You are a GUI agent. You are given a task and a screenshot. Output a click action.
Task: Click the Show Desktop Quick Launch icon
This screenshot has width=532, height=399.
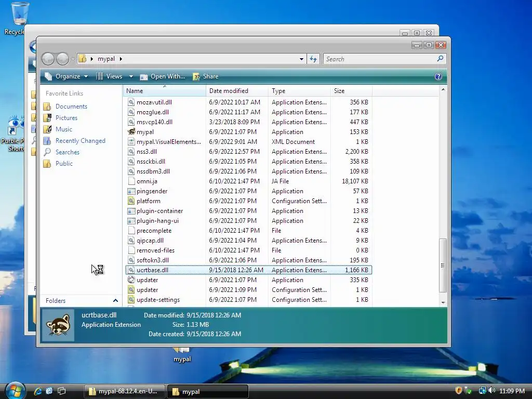click(x=49, y=391)
